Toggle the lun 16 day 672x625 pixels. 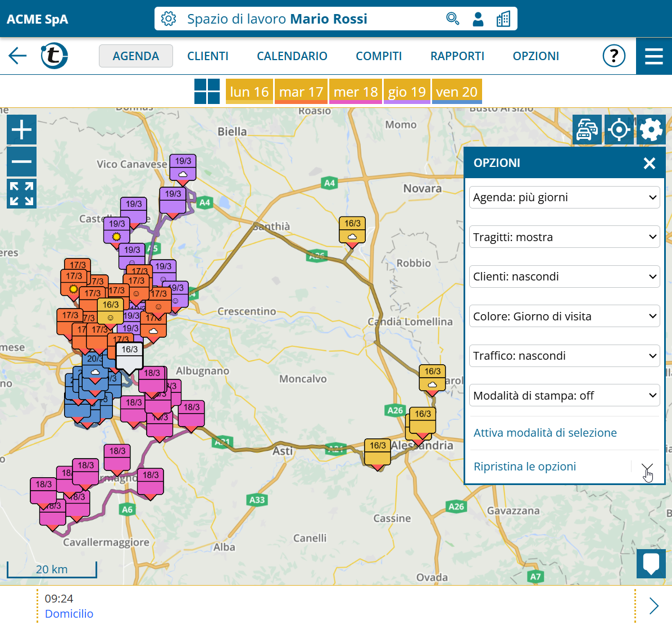(249, 92)
